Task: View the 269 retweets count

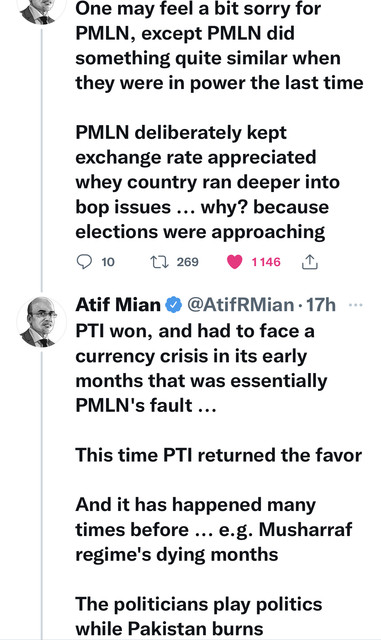Action: pyautogui.click(x=187, y=262)
